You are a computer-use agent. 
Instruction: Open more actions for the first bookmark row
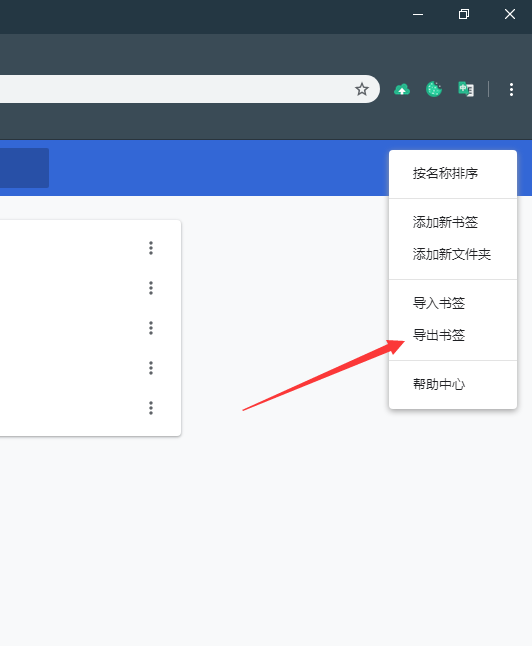coord(151,248)
